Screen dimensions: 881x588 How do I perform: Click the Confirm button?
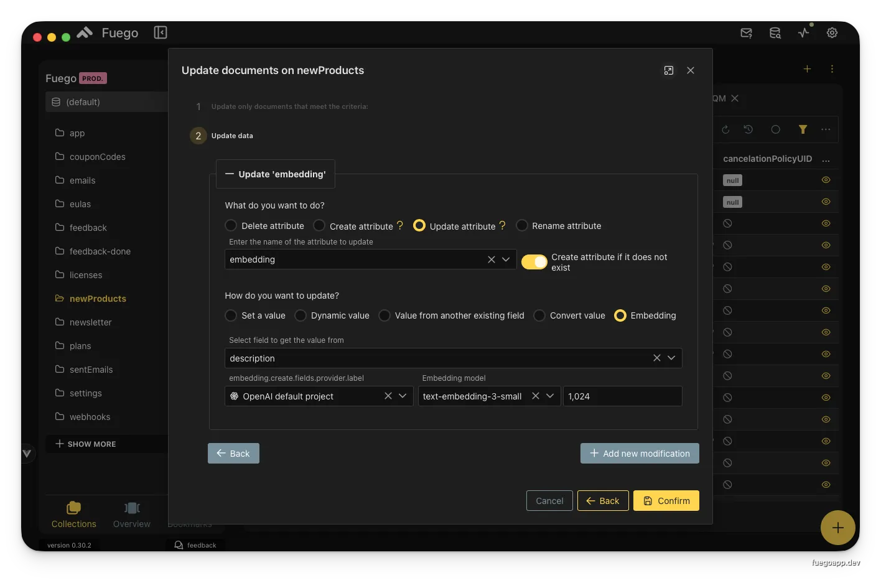click(x=666, y=500)
